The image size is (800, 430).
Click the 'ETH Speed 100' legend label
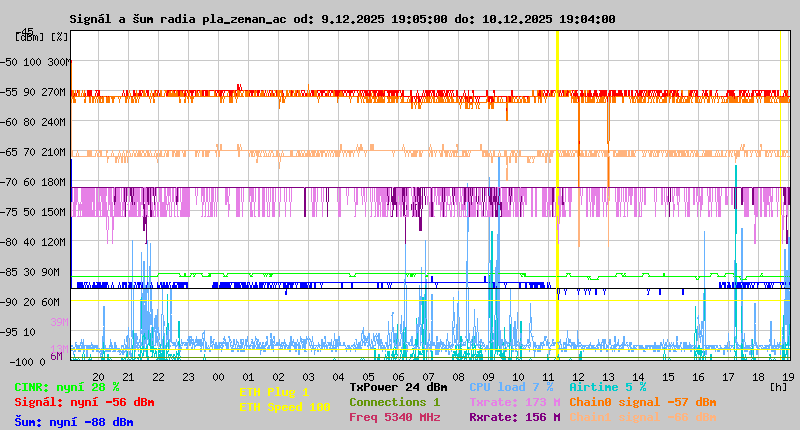pos(285,407)
